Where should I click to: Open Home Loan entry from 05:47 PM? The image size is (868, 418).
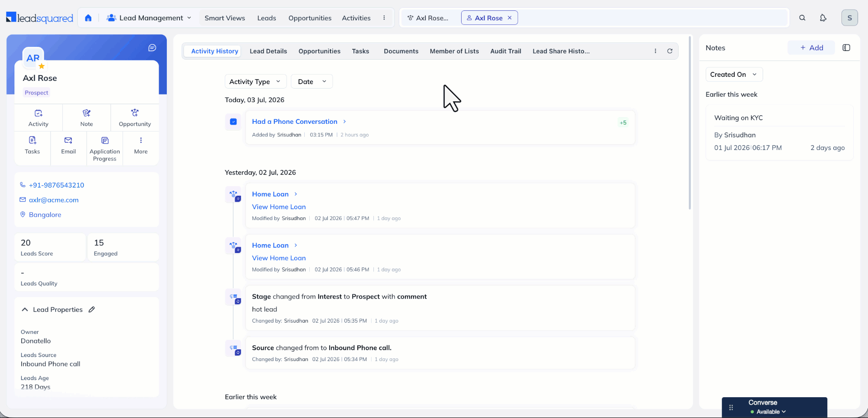pos(270,194)
